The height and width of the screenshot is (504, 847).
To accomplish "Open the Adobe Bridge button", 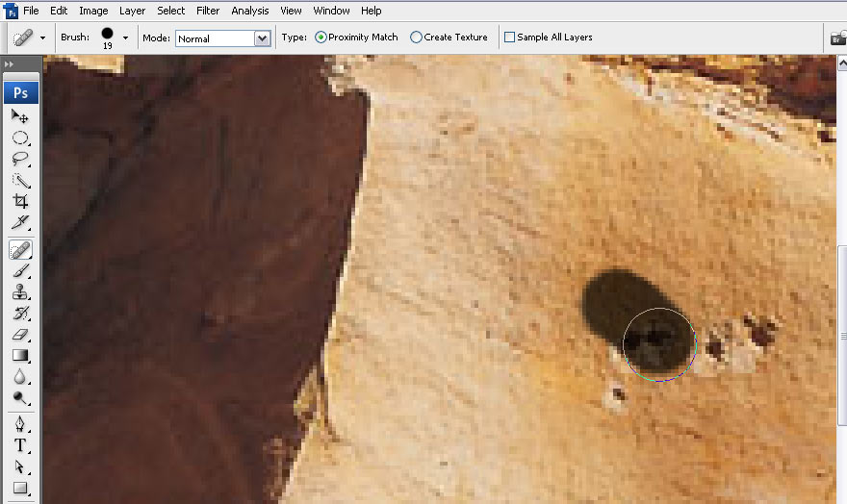I will pyautogui.click(x=837, y=38).
